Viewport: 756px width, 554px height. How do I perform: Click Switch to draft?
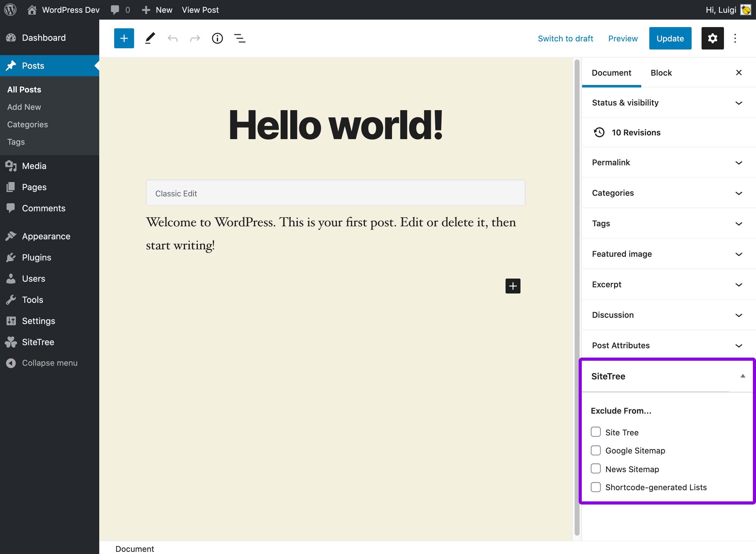(x=565, y=39)
